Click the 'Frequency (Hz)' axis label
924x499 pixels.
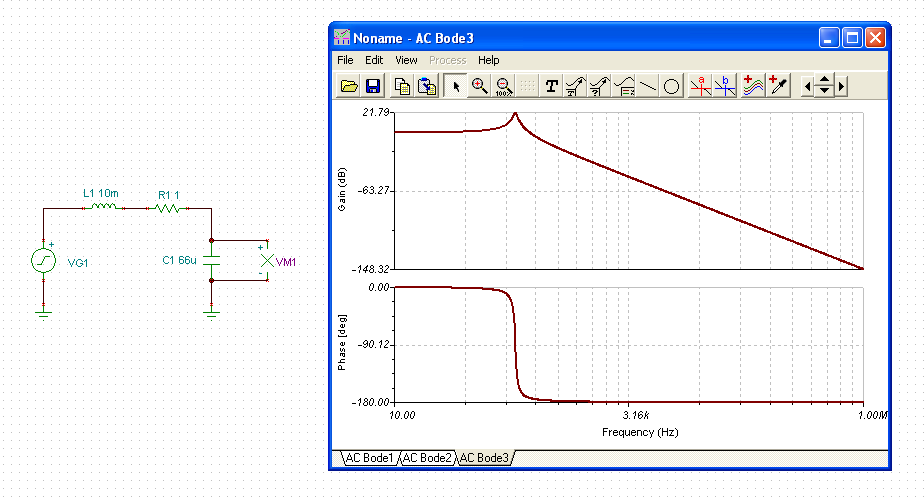640,432
